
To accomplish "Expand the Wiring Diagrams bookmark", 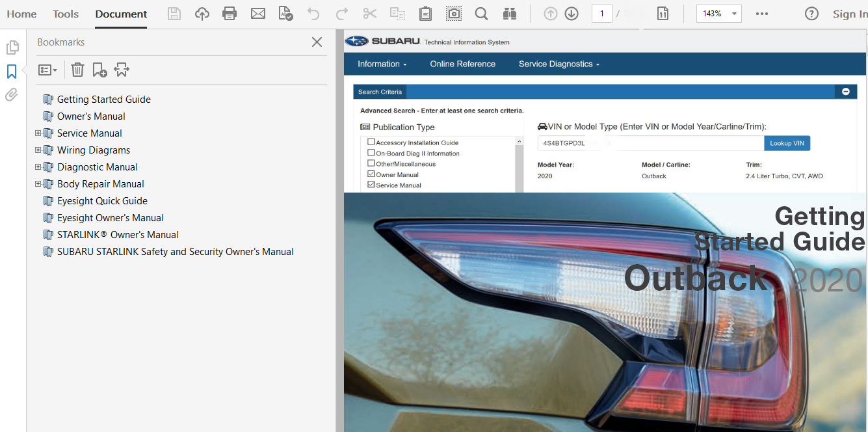I will (38, 150).
